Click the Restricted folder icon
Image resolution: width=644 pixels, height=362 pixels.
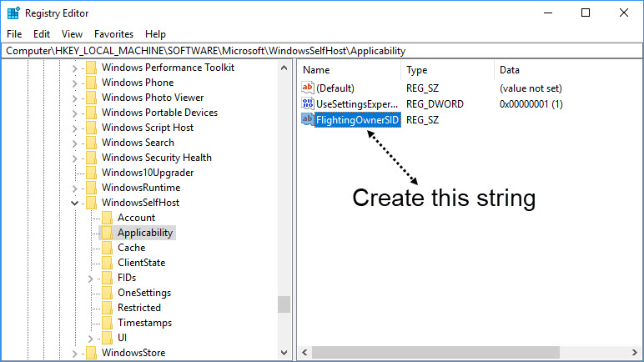tap(108, 308)
